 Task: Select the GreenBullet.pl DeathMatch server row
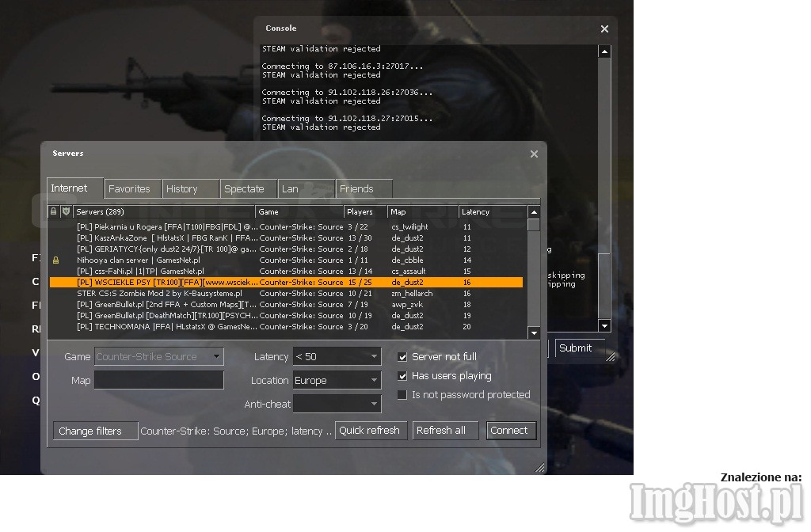pos(286,315)
